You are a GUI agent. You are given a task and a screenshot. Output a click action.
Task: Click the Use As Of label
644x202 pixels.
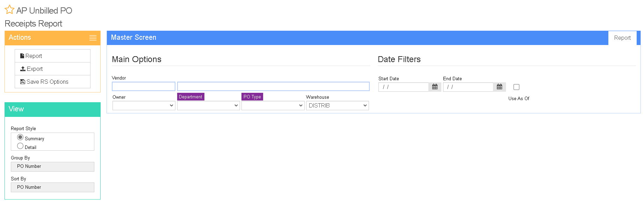click(519, 98)
